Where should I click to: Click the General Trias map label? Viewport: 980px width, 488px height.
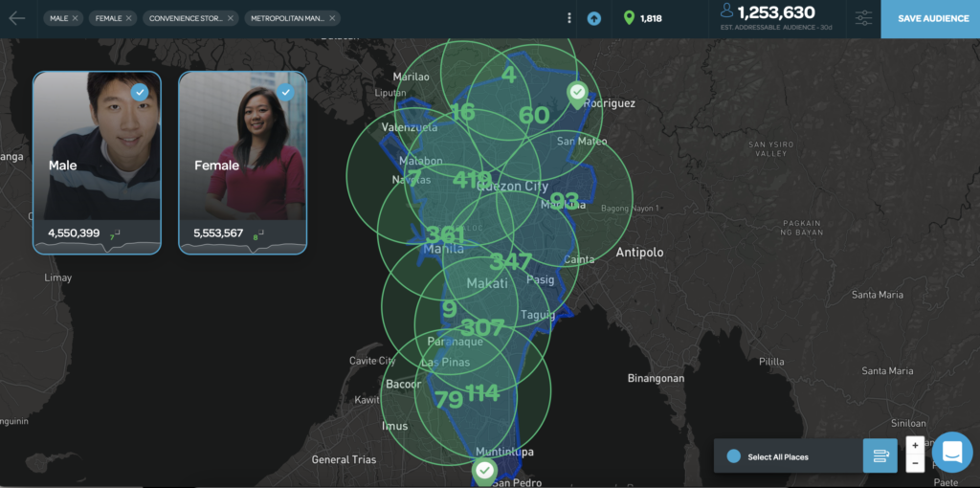click(344, 459)
